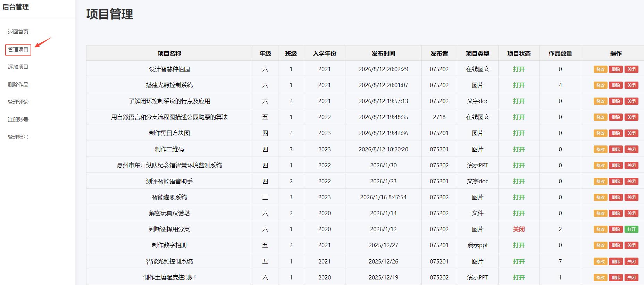This screenshot has height=285, width=644.
Task: Click 关闭 for 设计智慧种植园
Action: pyautogui.click(x=632, y=69)
